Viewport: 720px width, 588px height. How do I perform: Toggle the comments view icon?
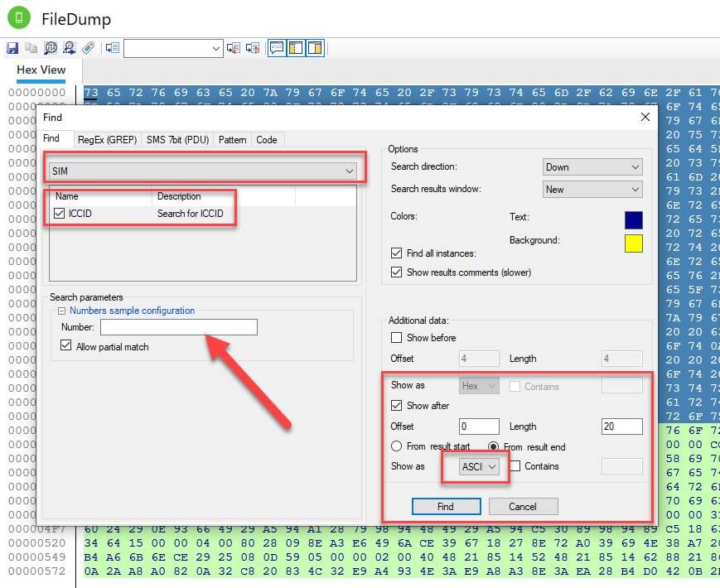276,48
